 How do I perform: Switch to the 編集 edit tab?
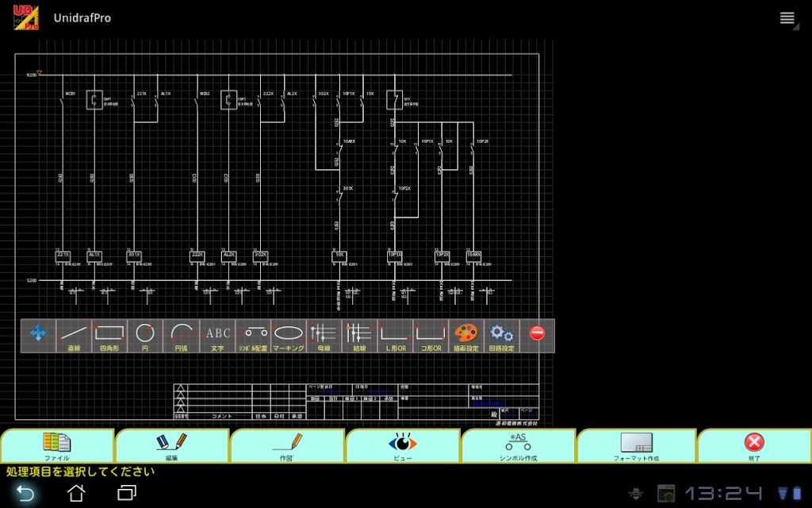point(172,446)
